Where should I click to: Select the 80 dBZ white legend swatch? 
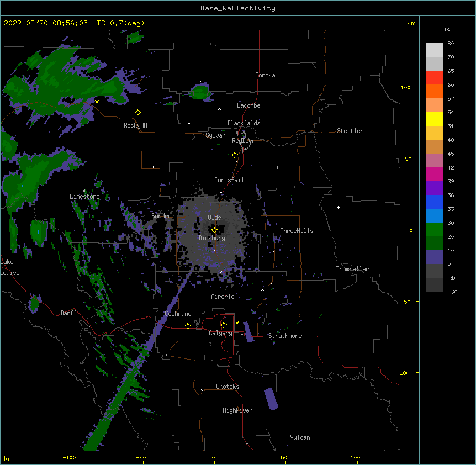click(x=434, y=50)
